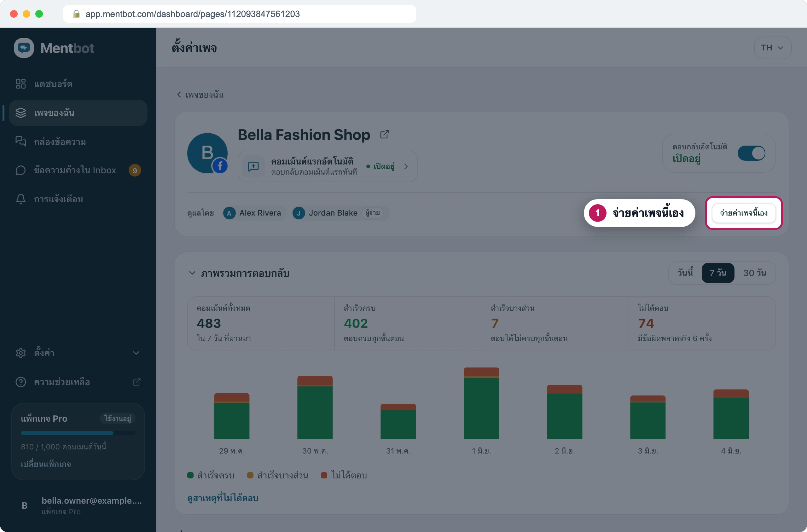Click the สำเร็จครบ 402 stat card
Image resolution: width=807 pixels, height=532 pixels.
click(x=408, y=323)
